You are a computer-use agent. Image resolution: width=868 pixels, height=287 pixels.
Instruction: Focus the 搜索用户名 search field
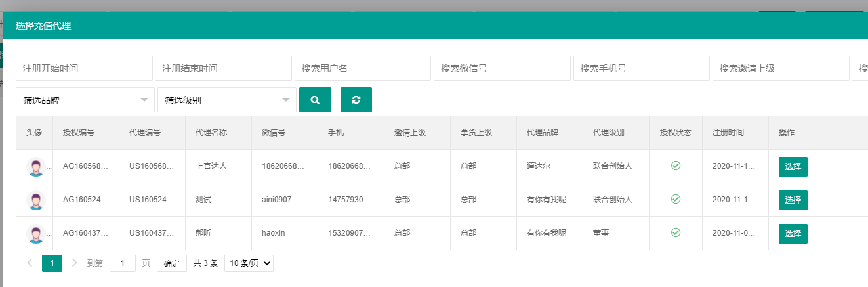click(363, 68)
